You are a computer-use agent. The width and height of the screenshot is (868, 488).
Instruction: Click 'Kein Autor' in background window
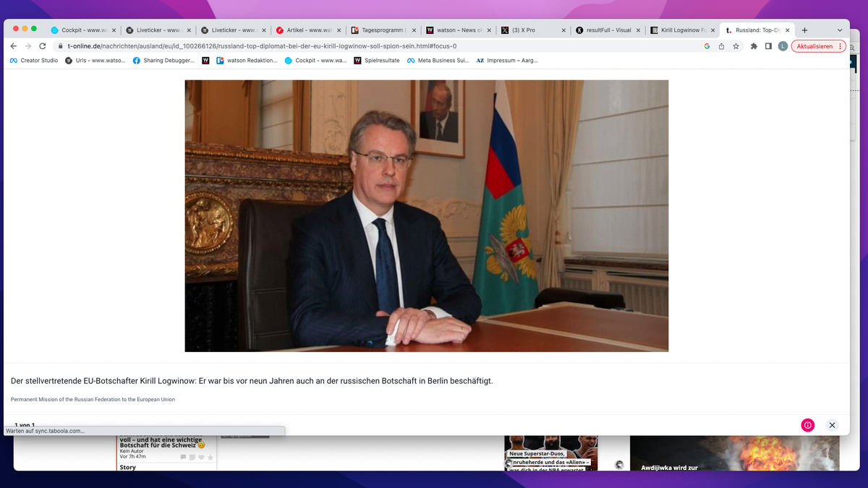click(132, 451)
